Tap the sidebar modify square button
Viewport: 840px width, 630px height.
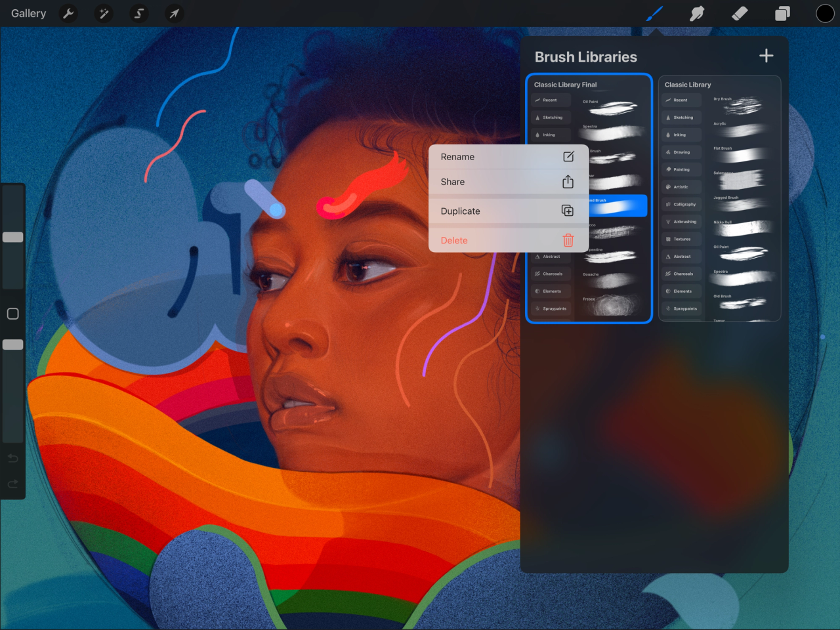12,314
